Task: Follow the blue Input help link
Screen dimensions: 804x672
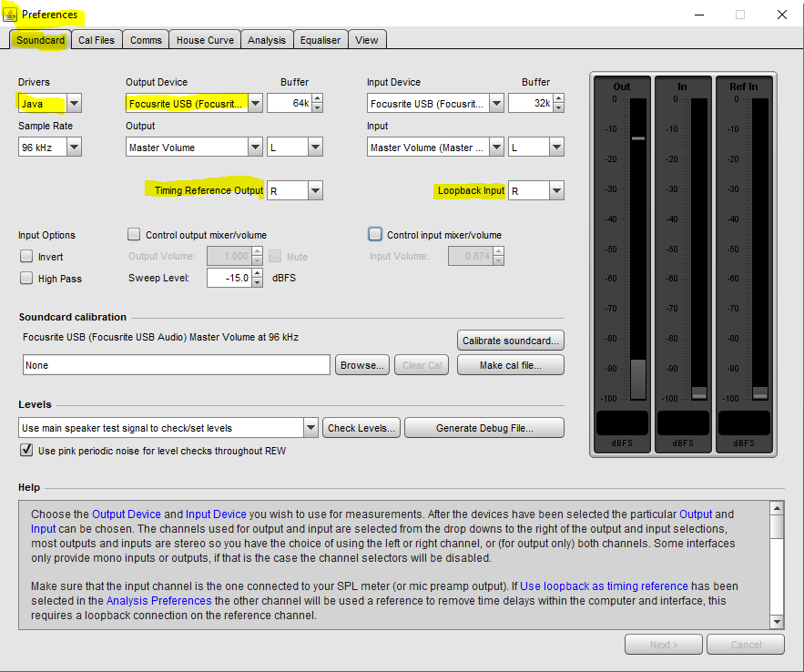Action: (x=43, y=528)
